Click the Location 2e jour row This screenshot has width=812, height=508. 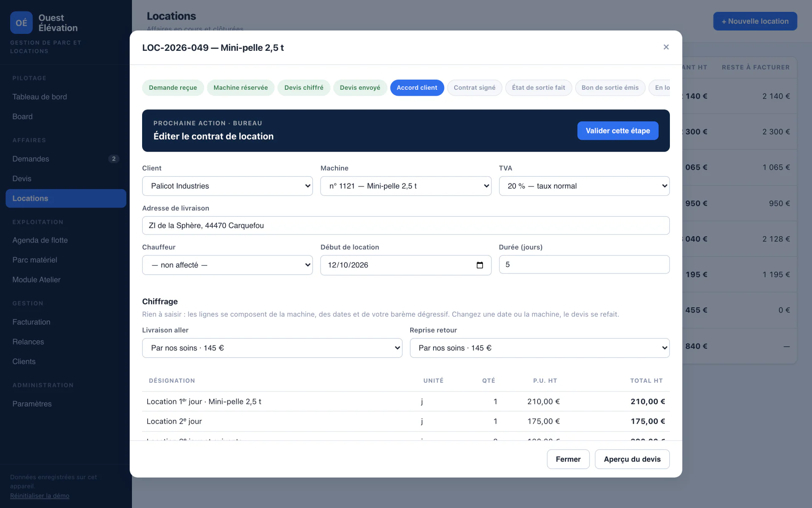(406, 422)
